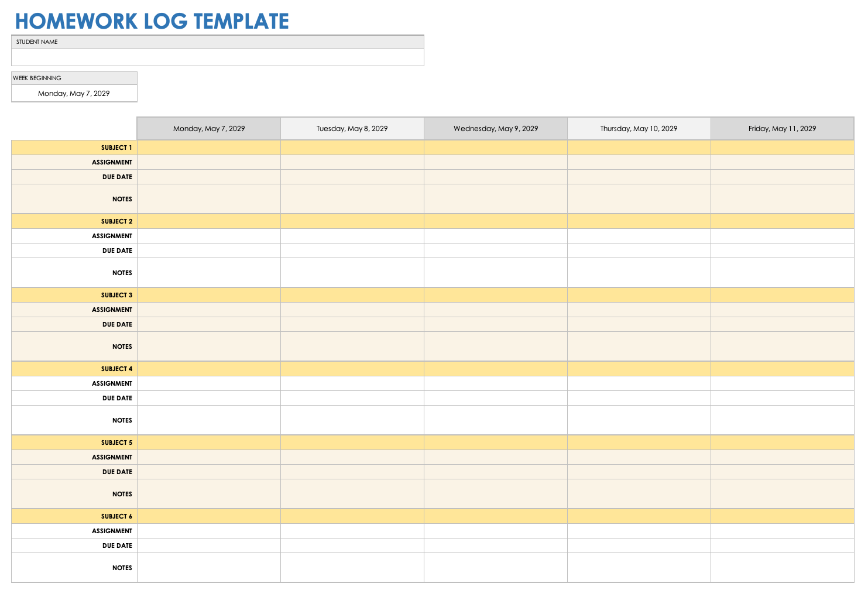Select the Subject 1 cell for Monday
This screenshot has height=597, width=868.
tap(209, 147)
